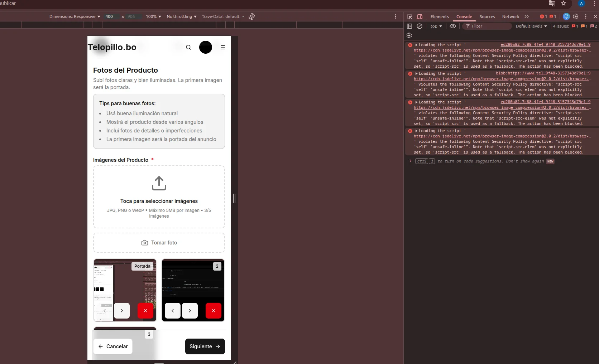Viewport: 599px width, 364px height.
Task: Click the viewport resize handle on right edge
Action: [234, 198]
